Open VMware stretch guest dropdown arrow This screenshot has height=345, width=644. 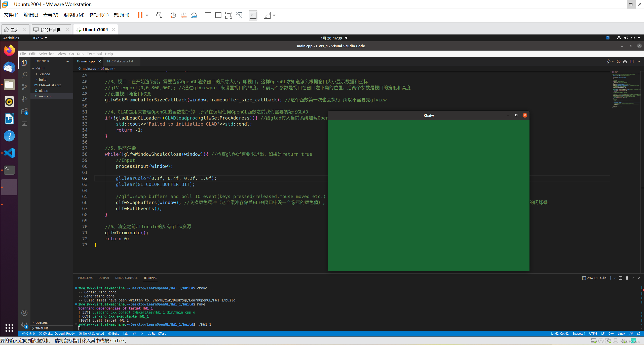pyautogui.click(x=274, y=15)
